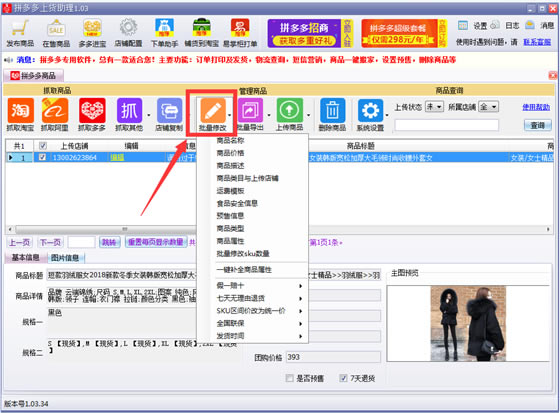Expand the 七天无理由退货 submenu
Image resolution: width=560 pixels, height=413 pixels.
pyautogui.click(x=252, y=298)
